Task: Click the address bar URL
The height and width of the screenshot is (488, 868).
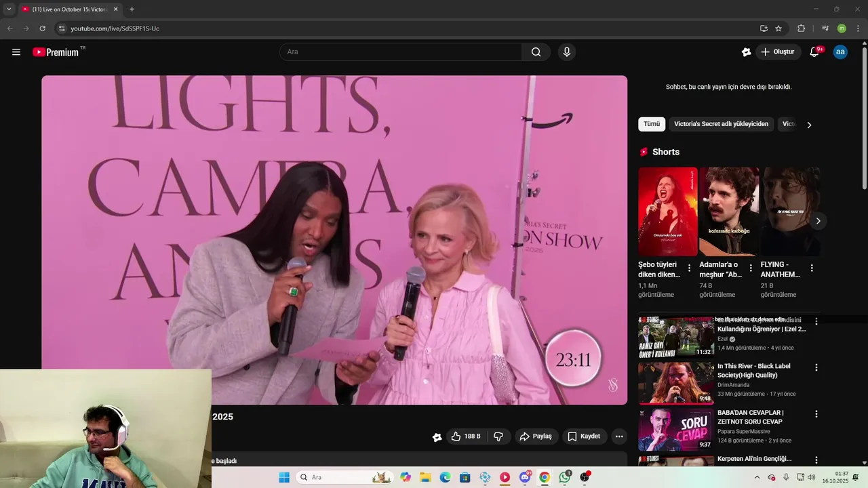Action: [115, 28]
